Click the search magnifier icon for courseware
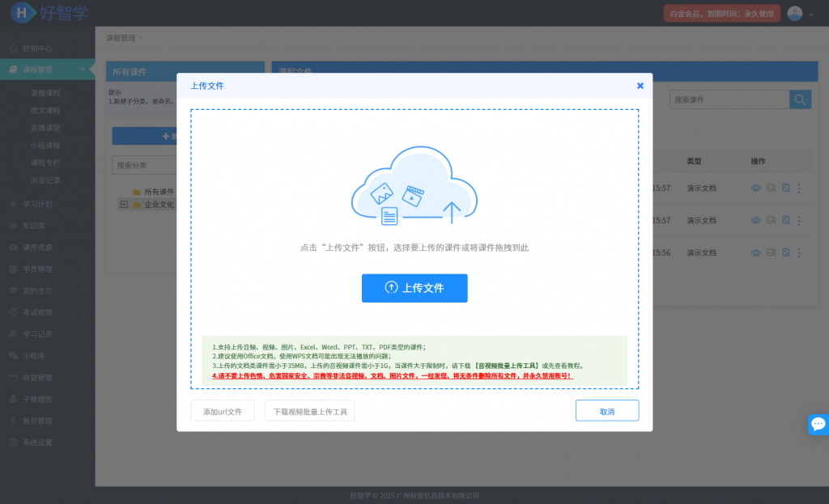 tap(800, 100)
